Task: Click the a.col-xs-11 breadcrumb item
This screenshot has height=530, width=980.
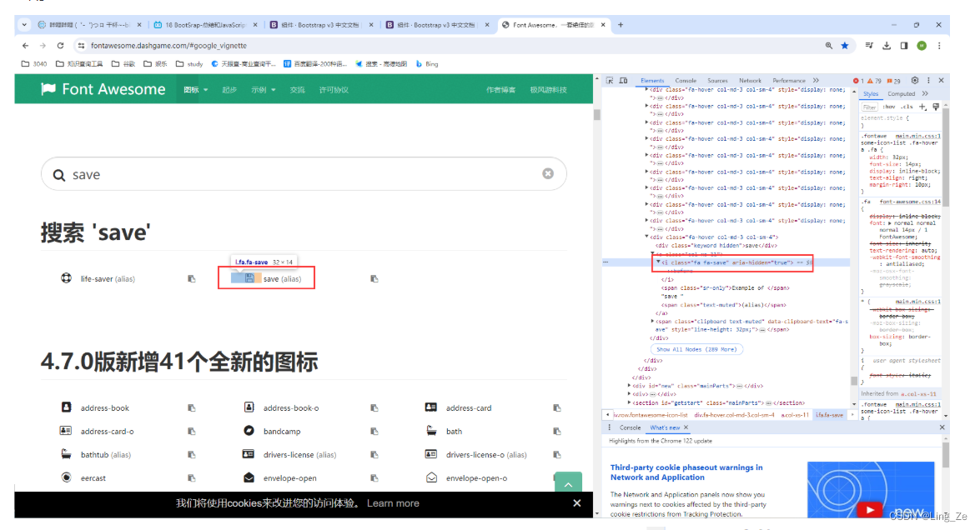Action: pos(797,414)
